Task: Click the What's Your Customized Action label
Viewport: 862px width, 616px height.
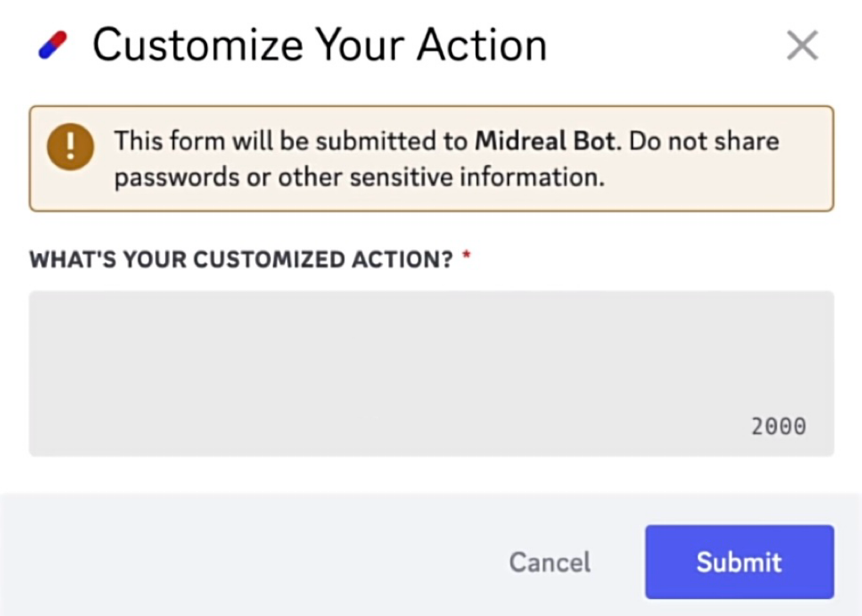Action: click(x=241, y=259)
